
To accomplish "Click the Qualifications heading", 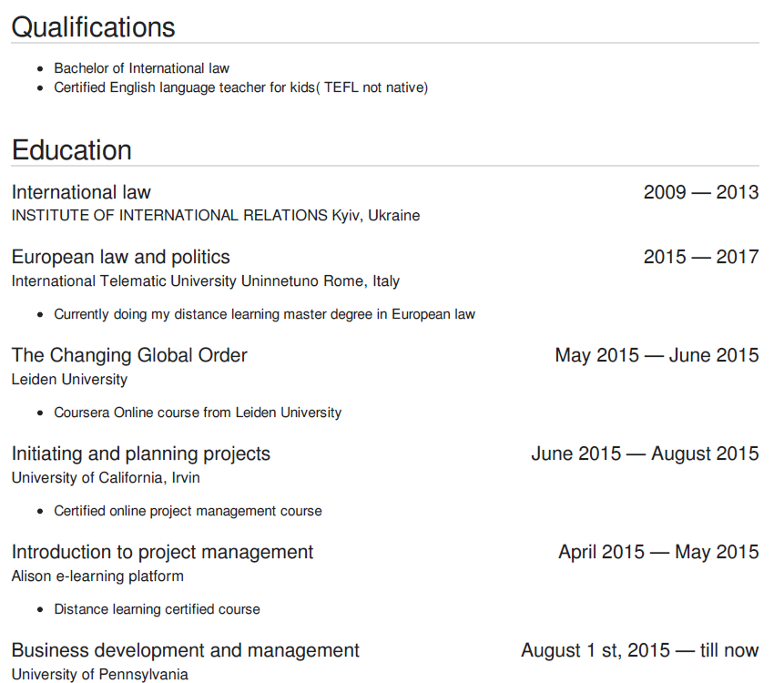I will click(x=93, y=27).
